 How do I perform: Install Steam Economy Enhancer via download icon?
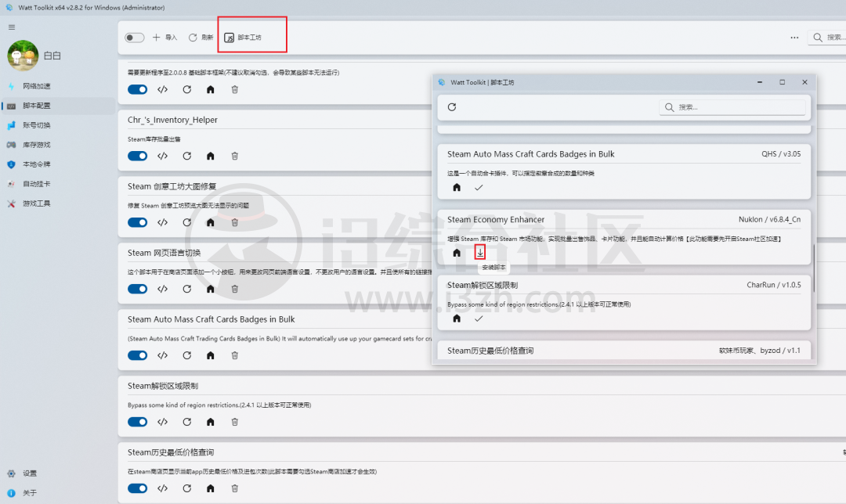tap(480, 252)
